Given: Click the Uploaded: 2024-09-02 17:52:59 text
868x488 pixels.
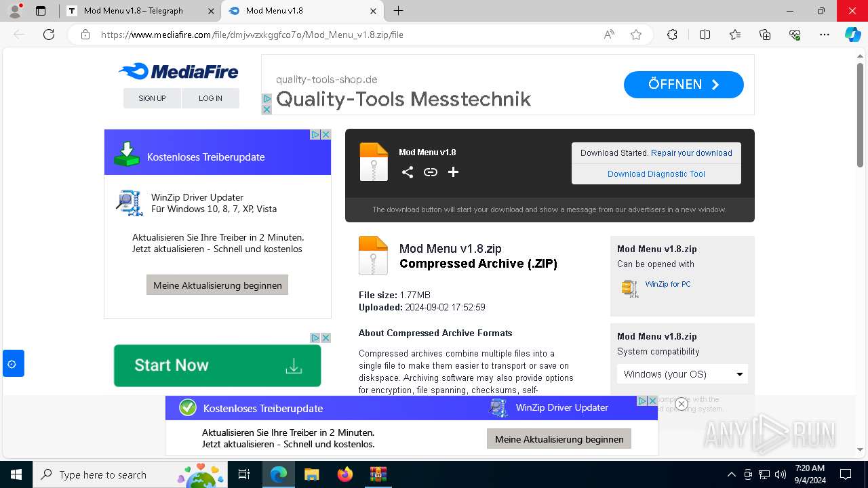Looking at the screenshot, I should coord(422,307).
